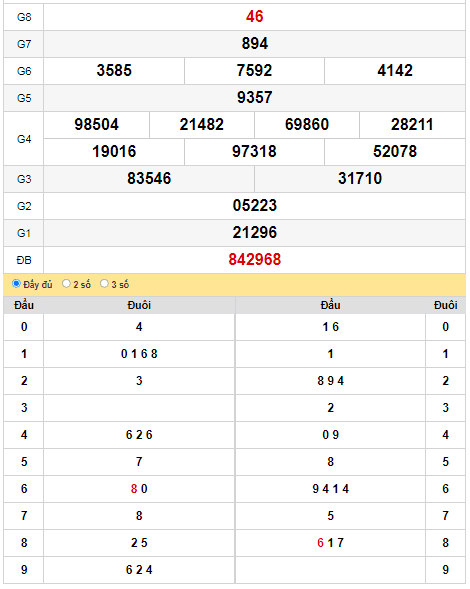Click the ĐB row label
This screenshot has width=470, height=589.
click(24, 260)
